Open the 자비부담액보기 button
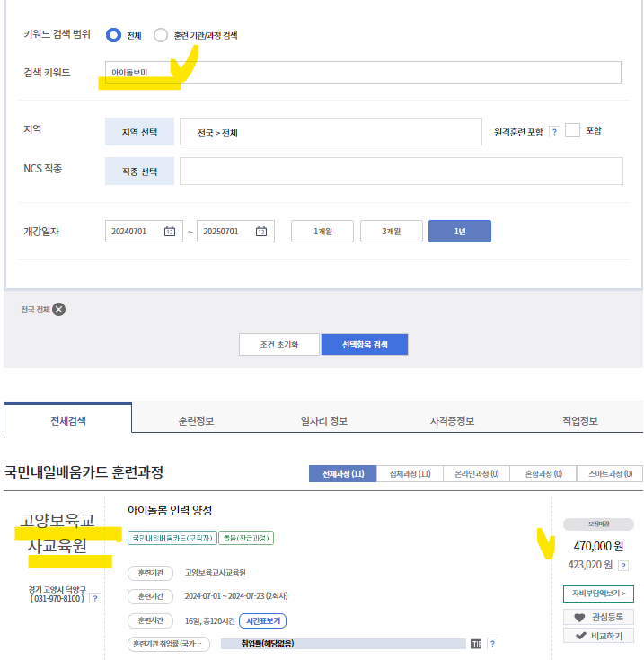 coord(598,594)
